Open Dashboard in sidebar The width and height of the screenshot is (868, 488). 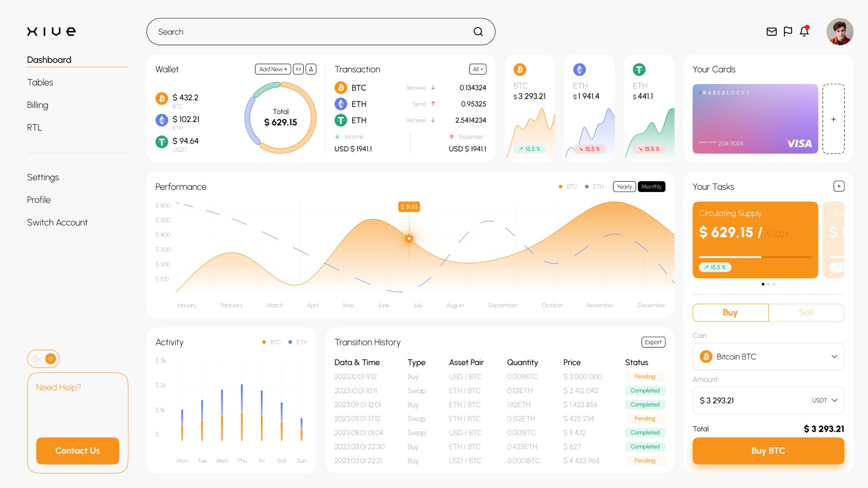click(x=49, y=60)
